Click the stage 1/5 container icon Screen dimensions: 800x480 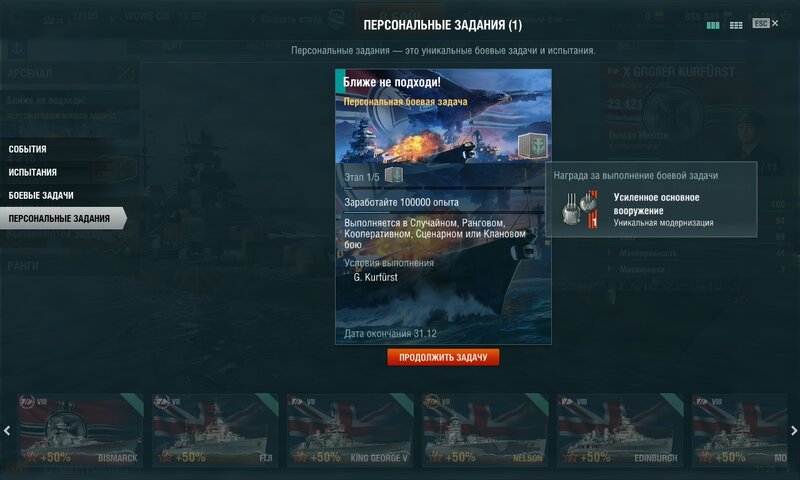[x=393, y=175]
